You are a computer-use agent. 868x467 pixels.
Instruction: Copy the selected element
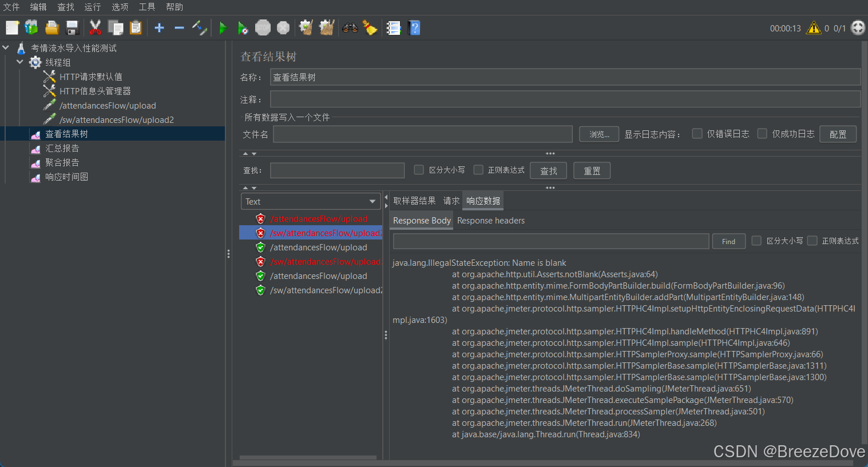click(x=116, y=27)
